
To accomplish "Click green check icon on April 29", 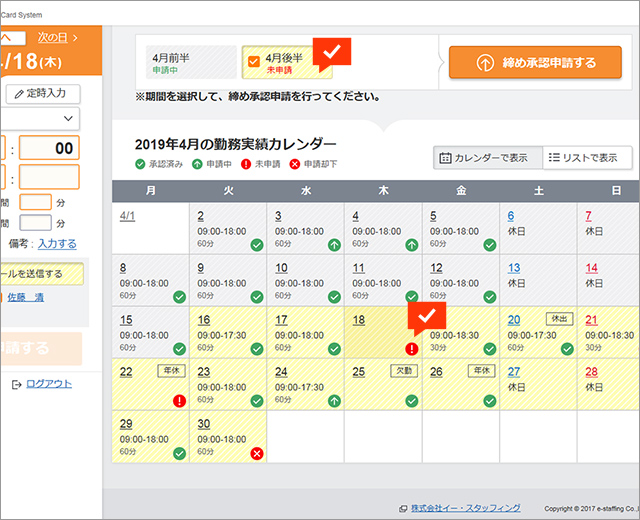I will (x=179, y=453).
